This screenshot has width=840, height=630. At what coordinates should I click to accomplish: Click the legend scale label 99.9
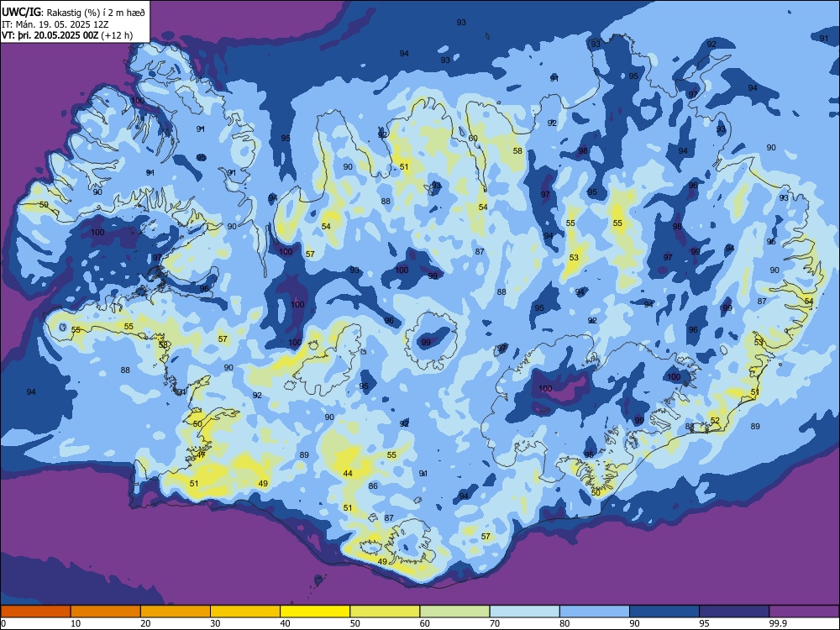coord(779,623)
